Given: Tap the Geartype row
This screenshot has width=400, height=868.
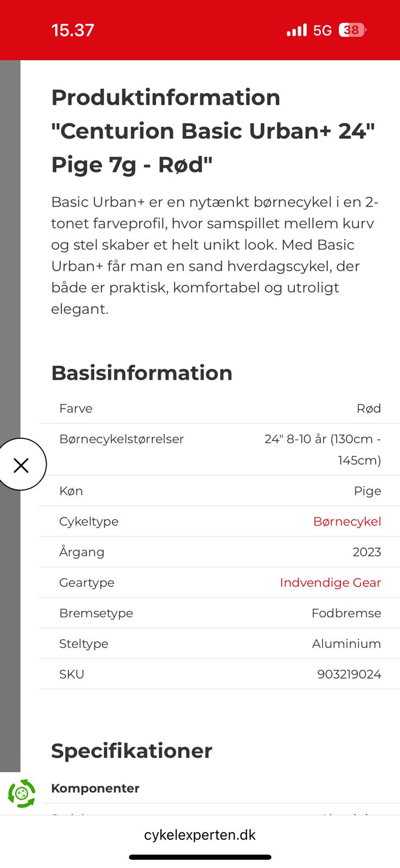Looking at the screenshot, I should (217, 582).
